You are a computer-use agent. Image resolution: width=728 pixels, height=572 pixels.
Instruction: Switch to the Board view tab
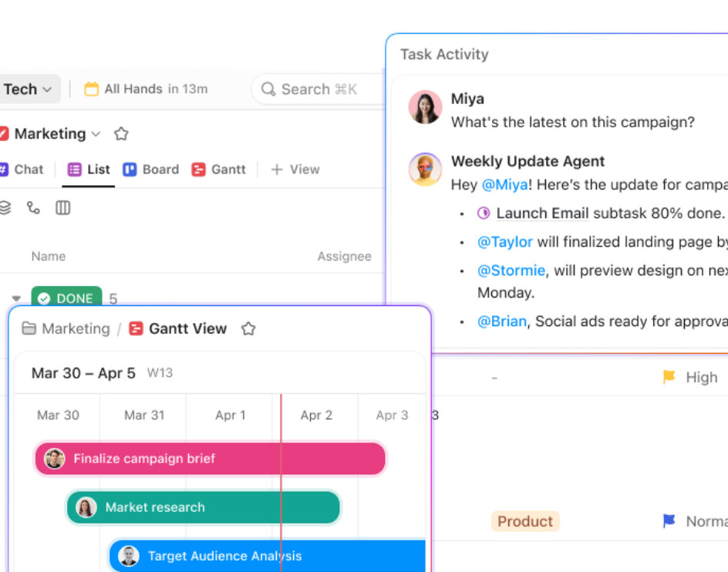pyautogui.click(x=151, y=170)
